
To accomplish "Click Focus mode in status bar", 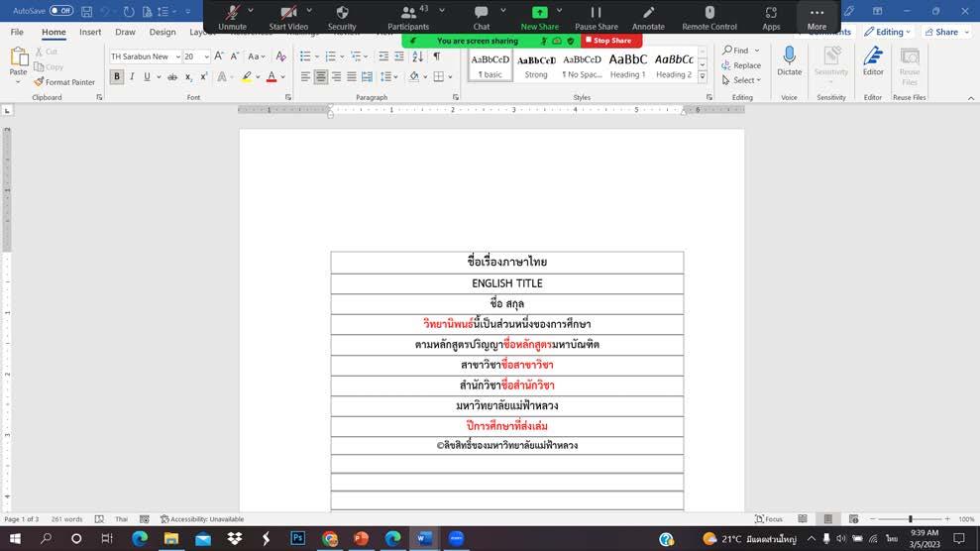I will pyautogui.click(x=769, y=519).
